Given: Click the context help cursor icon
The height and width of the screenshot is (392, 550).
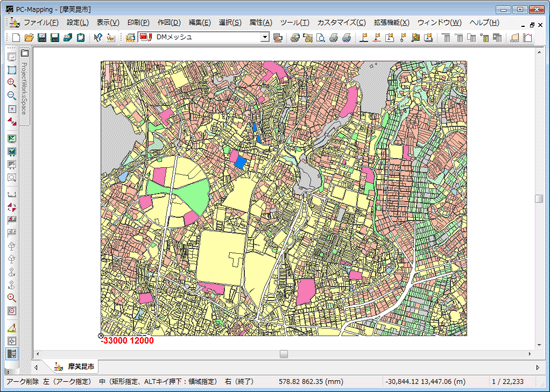Looking at the screenshot, I should coord(98,37).
